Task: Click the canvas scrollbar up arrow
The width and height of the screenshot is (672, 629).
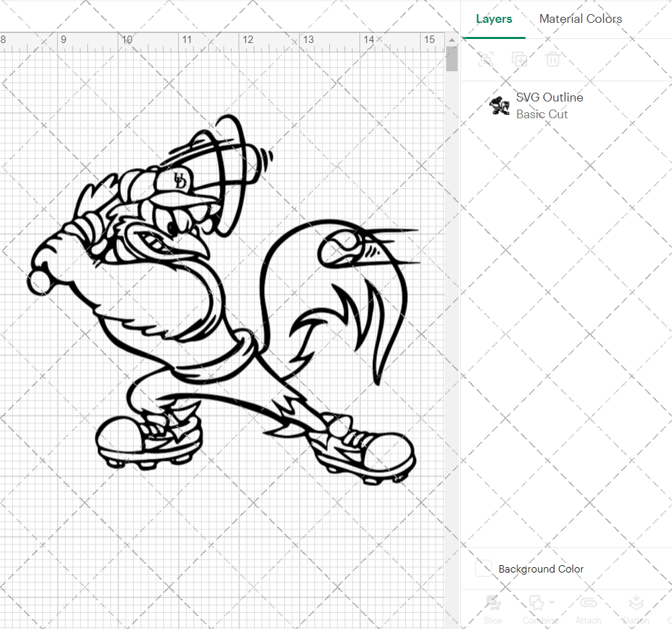Action: (452, 40)
